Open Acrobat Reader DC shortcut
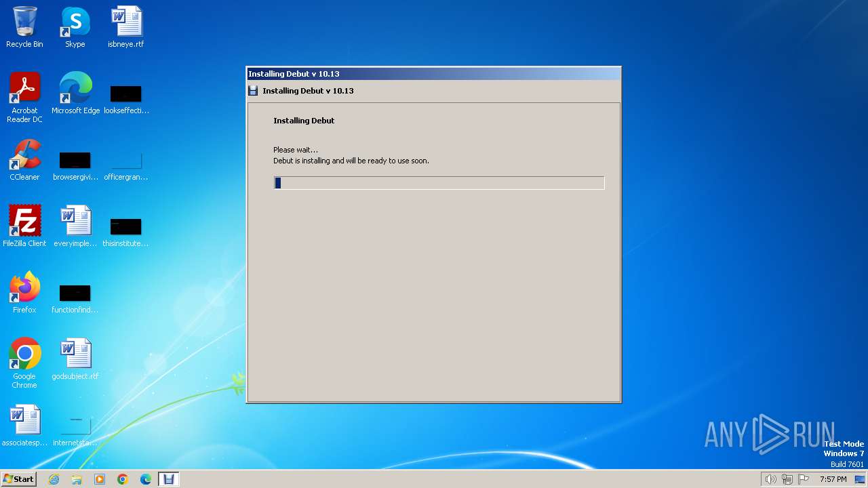 [x=24, y=98]
